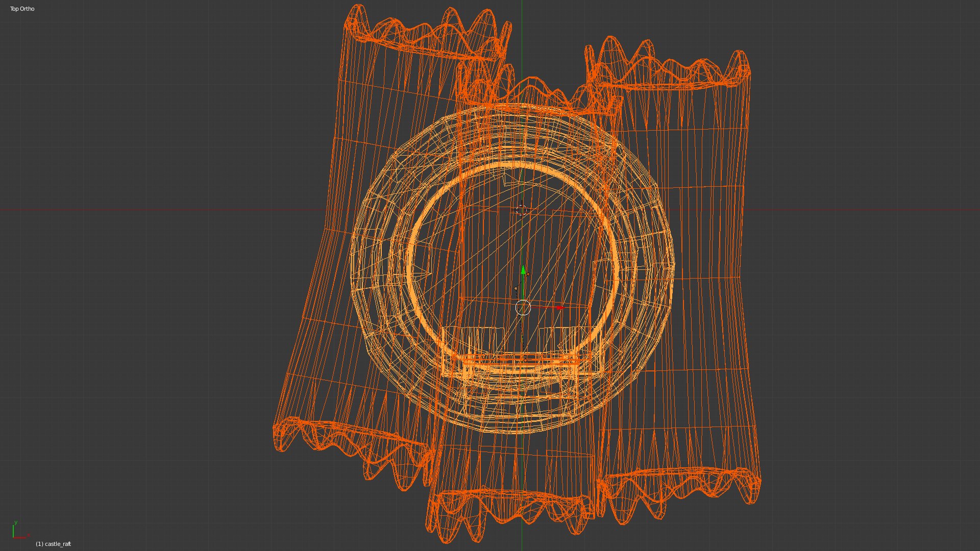
Task: Click the green Y-axis manipulator arrow
Action: click(523, 270)
